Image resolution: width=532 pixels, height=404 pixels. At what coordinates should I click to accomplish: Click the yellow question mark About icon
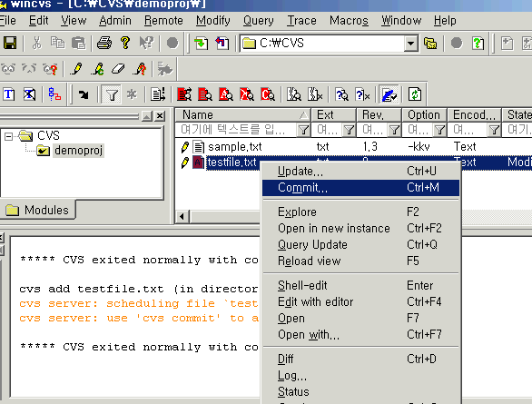(125, 44)
